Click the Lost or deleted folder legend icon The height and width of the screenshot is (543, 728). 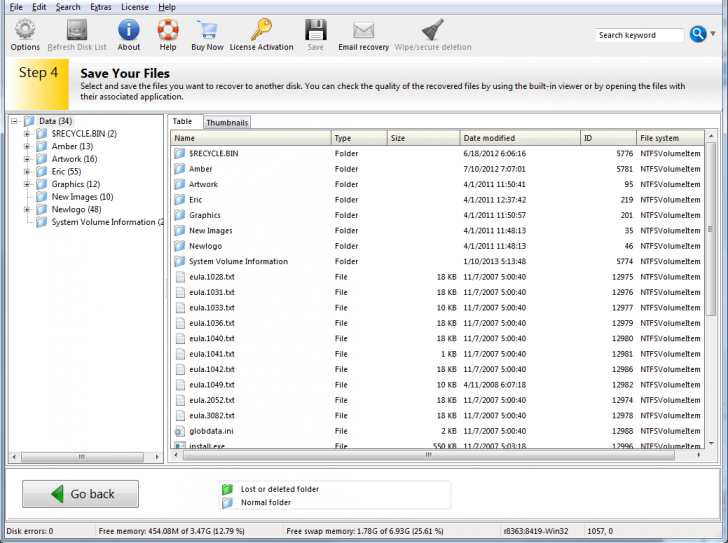click(x=228, y=489)
